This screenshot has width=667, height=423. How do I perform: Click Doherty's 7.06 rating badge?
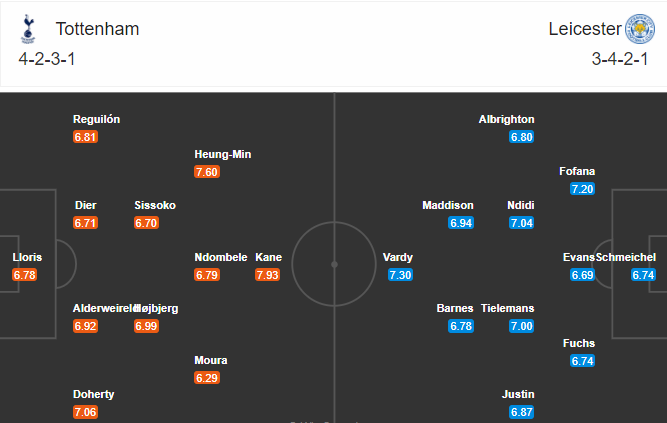point(86,412)
